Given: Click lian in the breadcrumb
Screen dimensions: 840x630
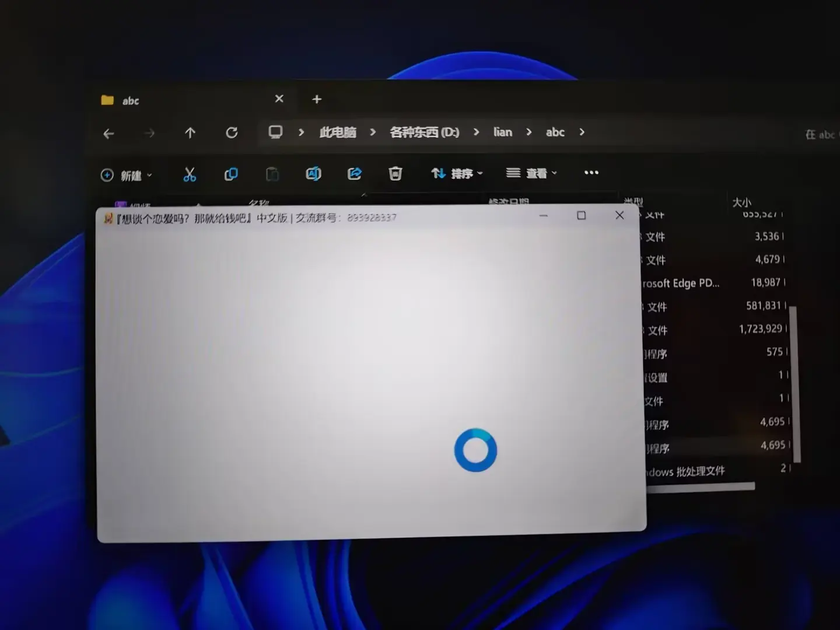Looking at the screenshot, I should 503,132.
